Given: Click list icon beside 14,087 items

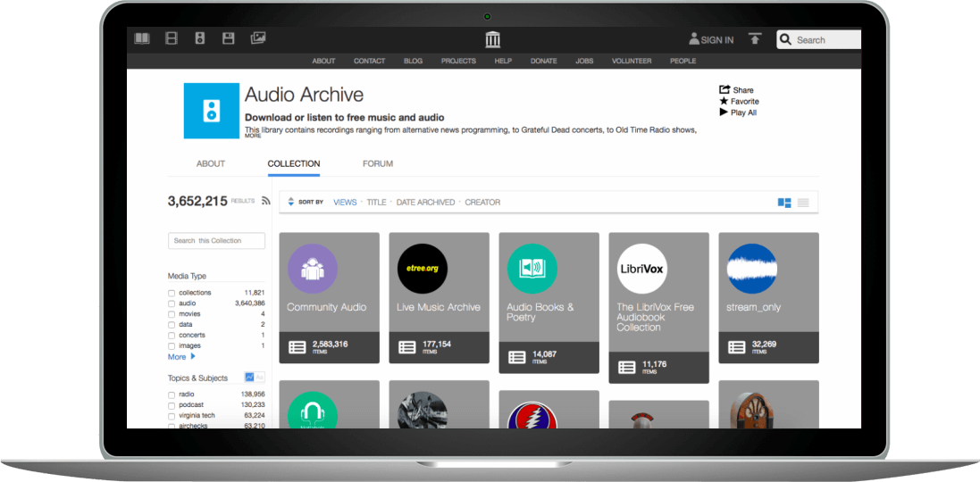Looking at the screenshot, I should 517,357.
